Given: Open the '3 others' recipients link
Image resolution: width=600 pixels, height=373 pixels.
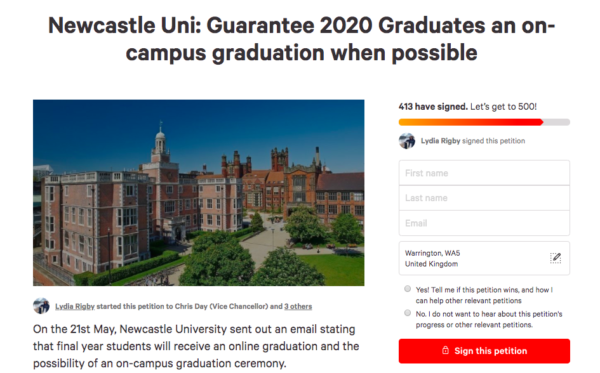Looking at the screenshot, I should coord(298,306).
